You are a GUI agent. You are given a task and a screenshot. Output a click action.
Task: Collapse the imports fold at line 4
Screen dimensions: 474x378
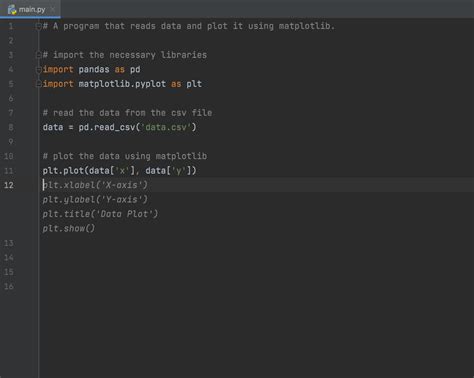coord(38,70)
